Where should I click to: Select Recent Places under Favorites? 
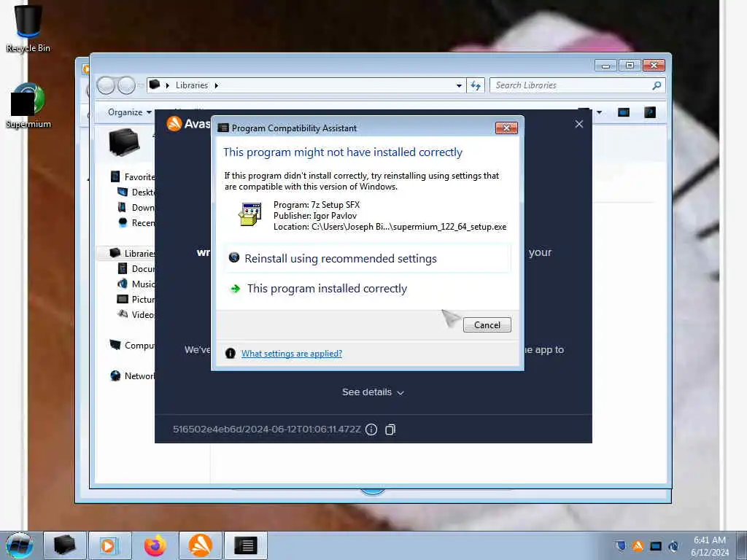tap(136, 222)
